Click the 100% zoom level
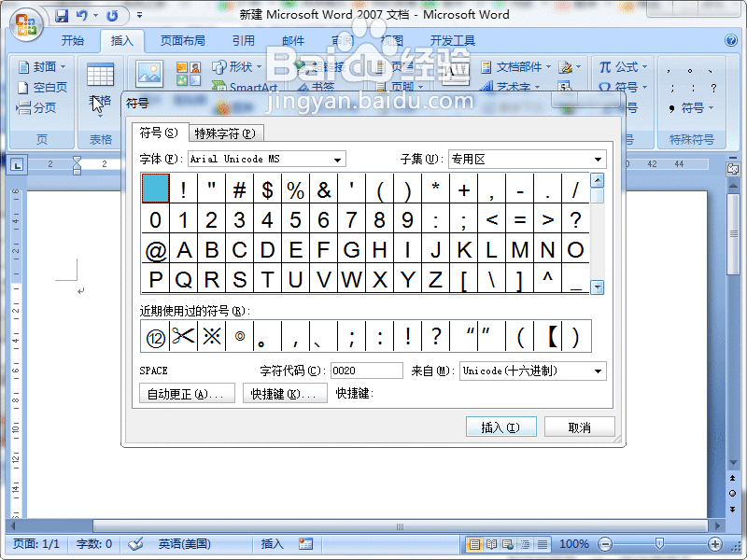Image resolution: width=747 pixels, height=560 pixels. coord(574,543)
